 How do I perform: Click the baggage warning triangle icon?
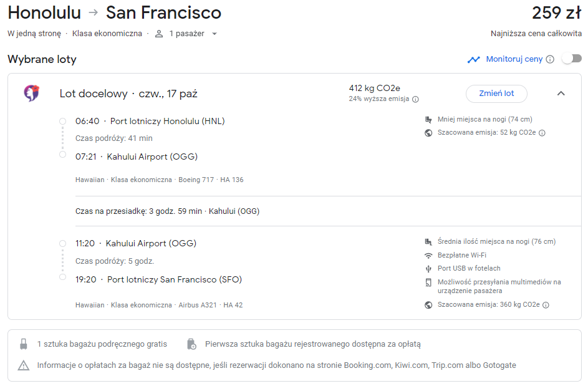tap(24, 365)
